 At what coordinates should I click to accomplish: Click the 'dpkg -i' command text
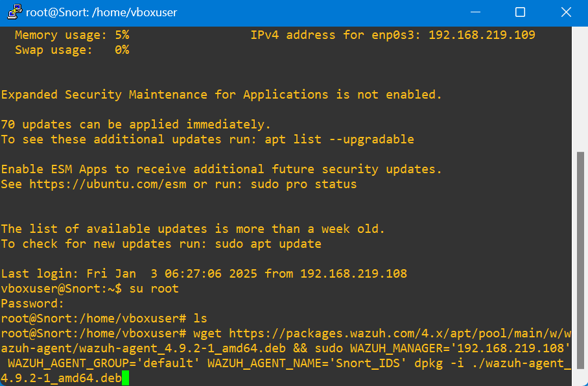point(439,363)
